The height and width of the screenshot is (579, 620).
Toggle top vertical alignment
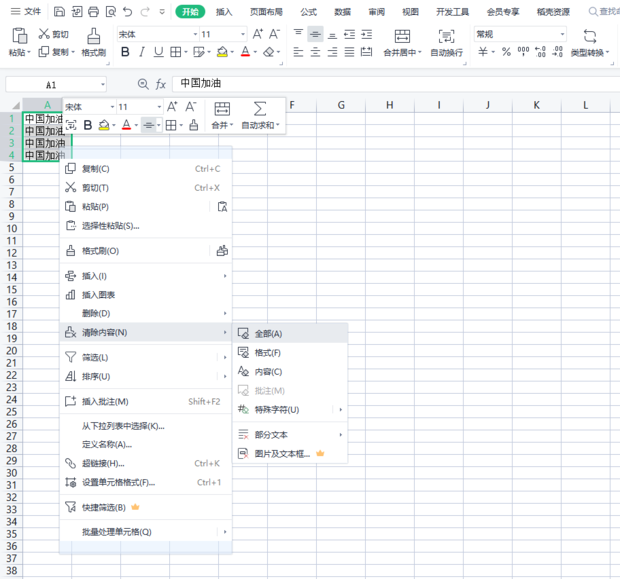(x=298, y=34)
